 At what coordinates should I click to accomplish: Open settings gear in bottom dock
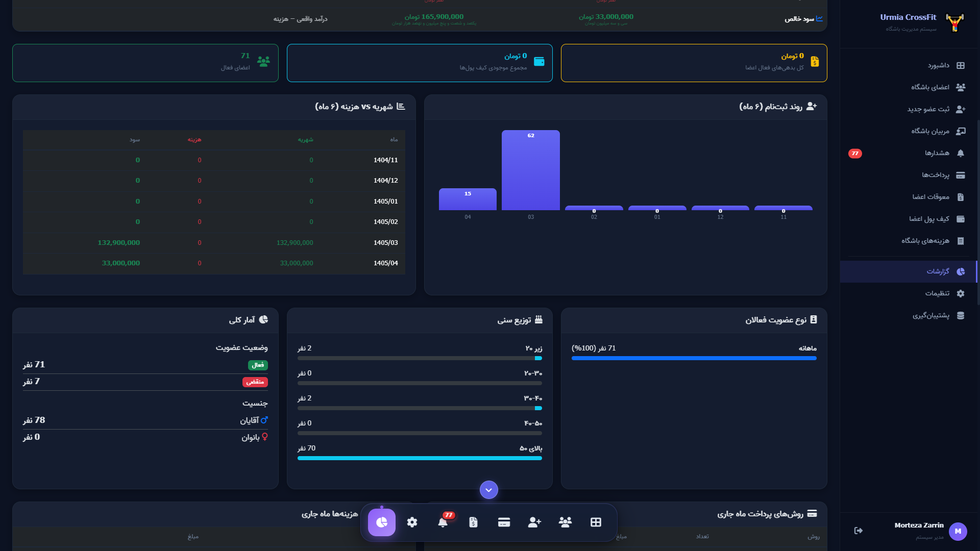412,522
